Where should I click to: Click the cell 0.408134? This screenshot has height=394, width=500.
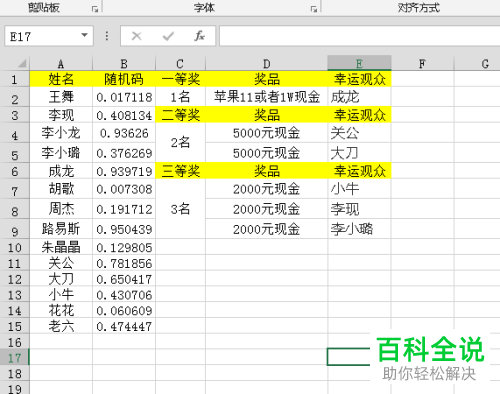click(124, 115)
